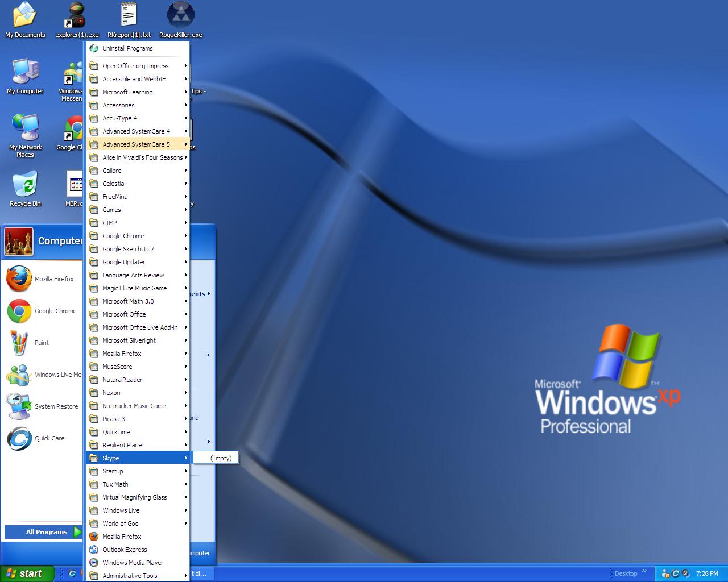The height and width of the screenshot is (582, 728).
Task: Open the Games program folder
Action: pyautogui.click(x=138, y=210)
